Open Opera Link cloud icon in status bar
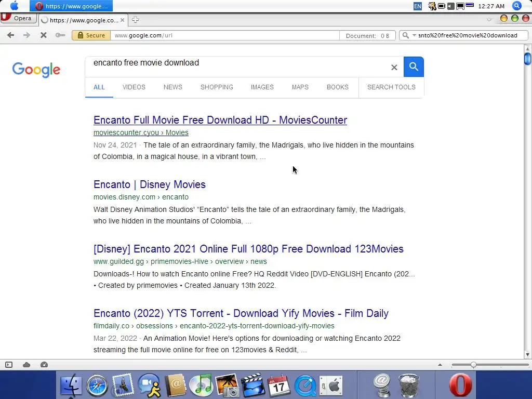The height and width of the screenshot is (399, 532). point(26,365)
